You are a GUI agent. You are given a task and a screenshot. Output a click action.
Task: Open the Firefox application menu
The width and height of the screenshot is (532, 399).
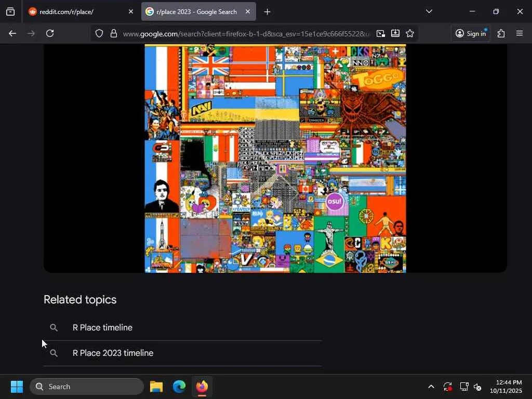point(520,33)
